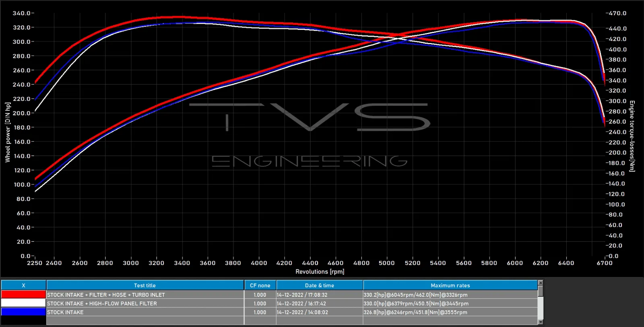Click the date cell '14-12-2022 / 17:08:32'
The width and height of the screenshot is (644, 327).
pyautogui.click(x=302, y=295)
